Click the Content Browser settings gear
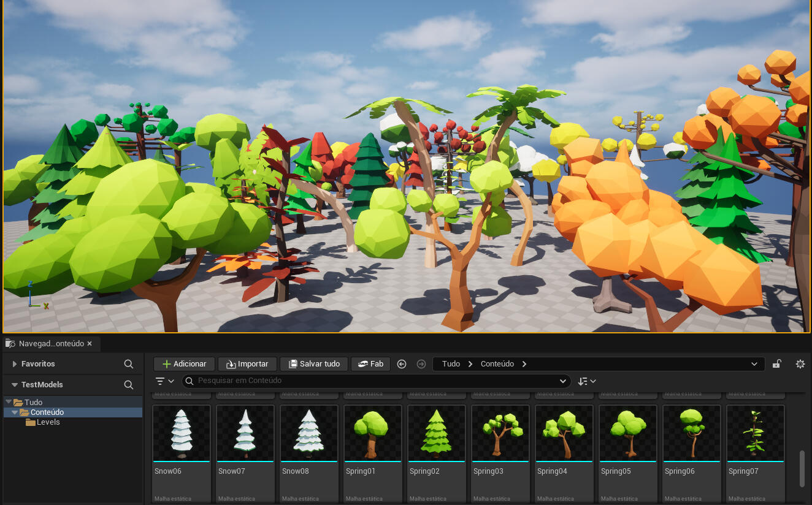The image size is (812, 505). (x=800, y=363)
